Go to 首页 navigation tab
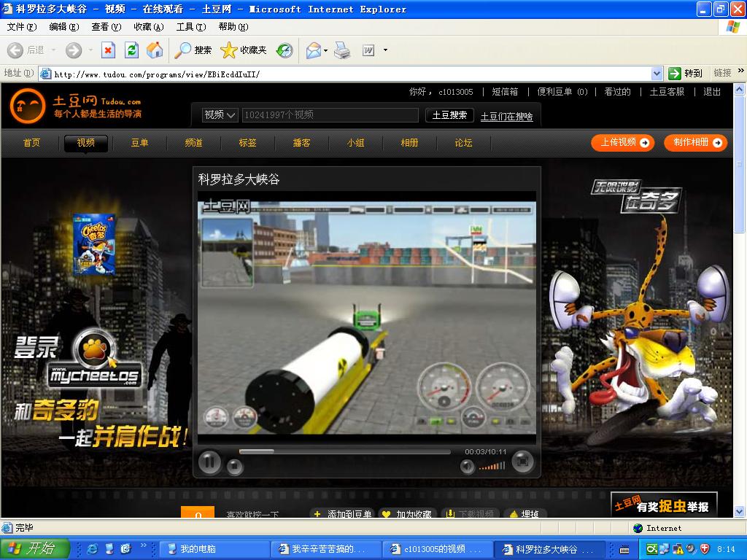The width and height of the screenshot is (747, 560). coord(32,143)
